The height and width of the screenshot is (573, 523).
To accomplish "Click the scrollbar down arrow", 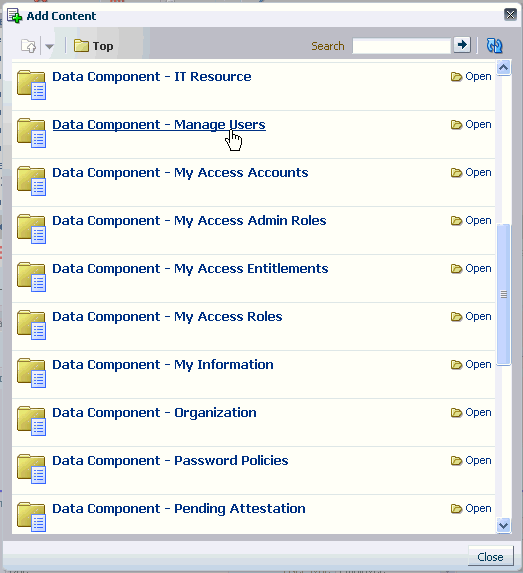I will pos(504,525).
